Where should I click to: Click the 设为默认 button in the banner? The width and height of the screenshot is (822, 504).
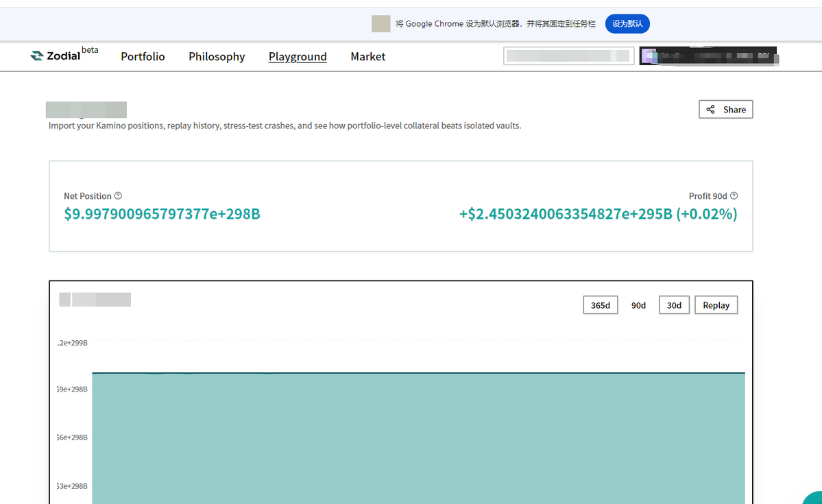(627, 23)
